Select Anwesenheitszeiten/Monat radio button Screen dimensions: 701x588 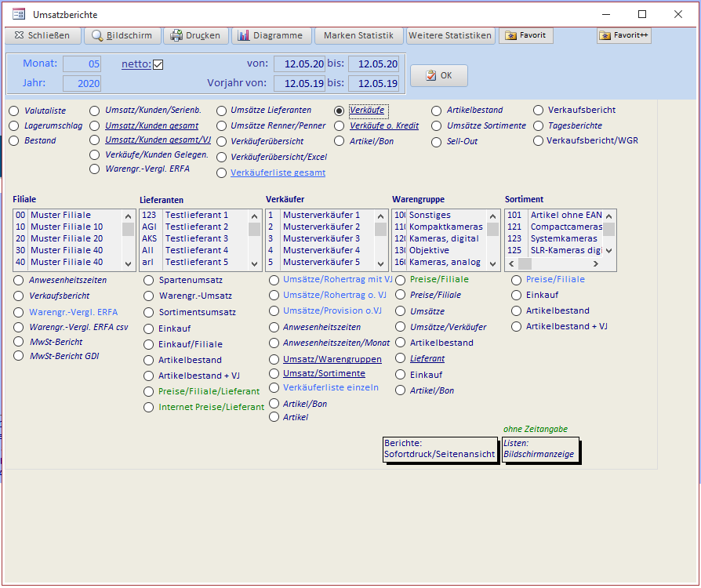(274, 343)
